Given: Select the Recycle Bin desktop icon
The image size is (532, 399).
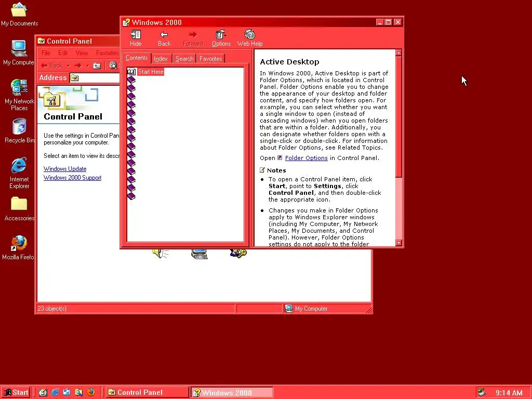Looking at the screenshot, I should point(19,130).
